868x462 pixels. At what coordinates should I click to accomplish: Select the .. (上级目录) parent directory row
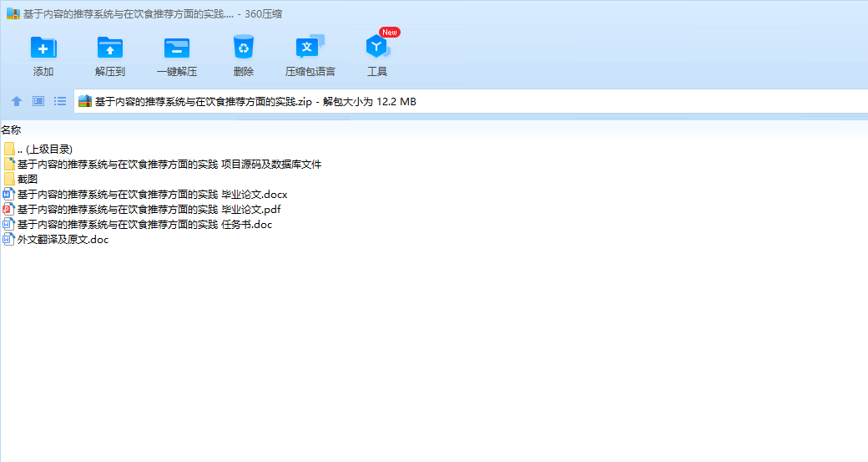45,149
